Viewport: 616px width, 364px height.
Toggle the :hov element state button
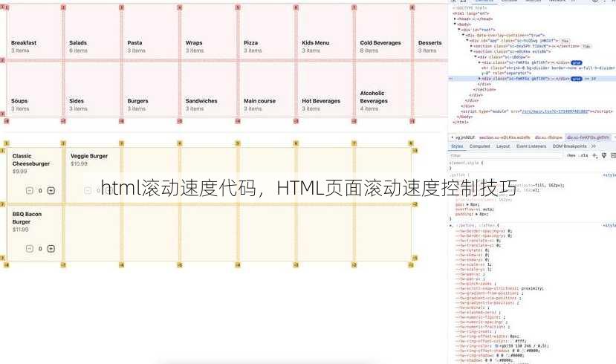[571, 155]
